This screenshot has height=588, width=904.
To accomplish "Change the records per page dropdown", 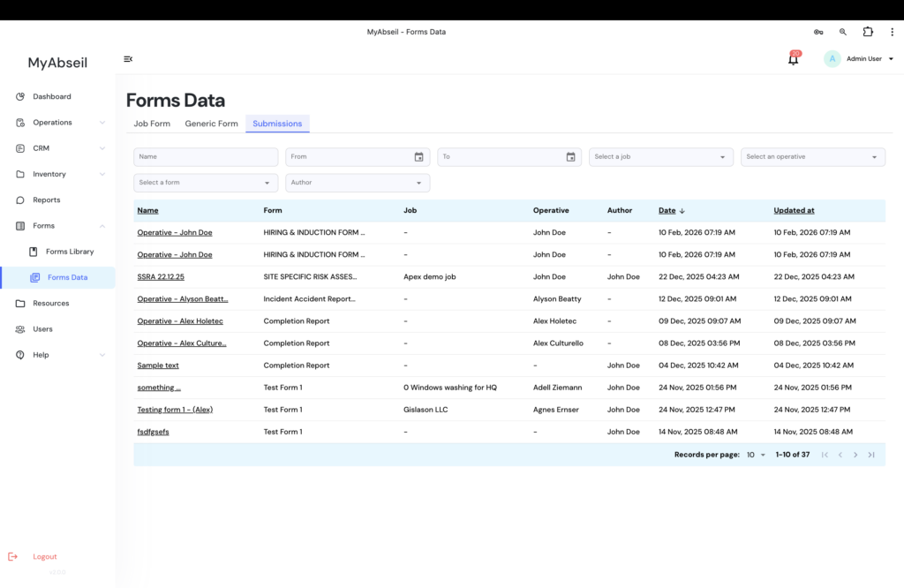I will point(757,455).
